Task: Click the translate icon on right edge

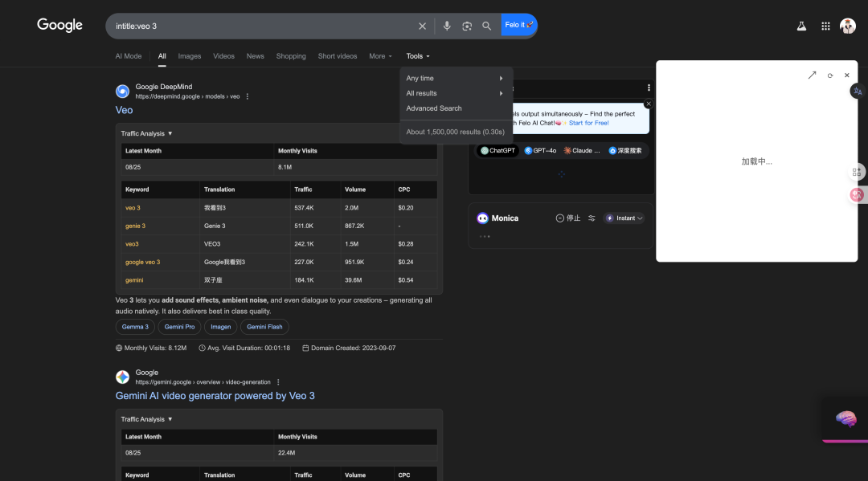Action: coord(858,92)
